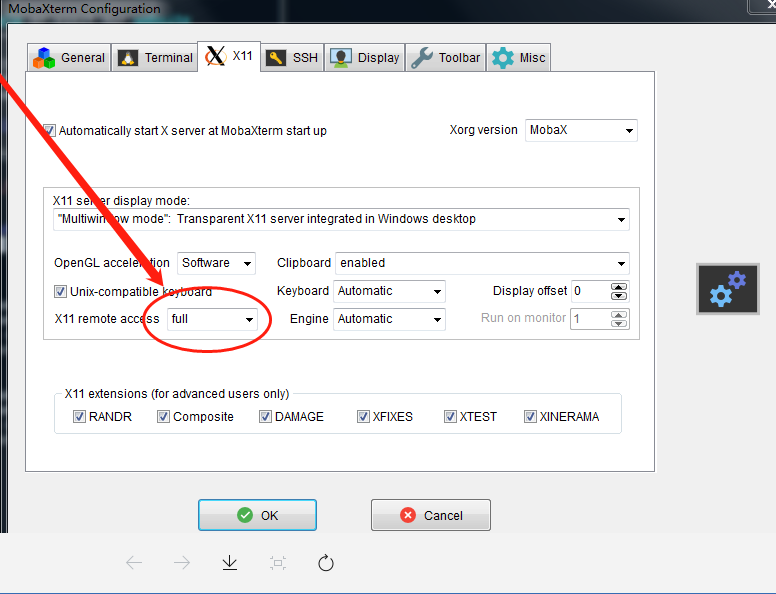Toggle the XTEST extension checkbox
776x594 pixels.
point(450,417)
